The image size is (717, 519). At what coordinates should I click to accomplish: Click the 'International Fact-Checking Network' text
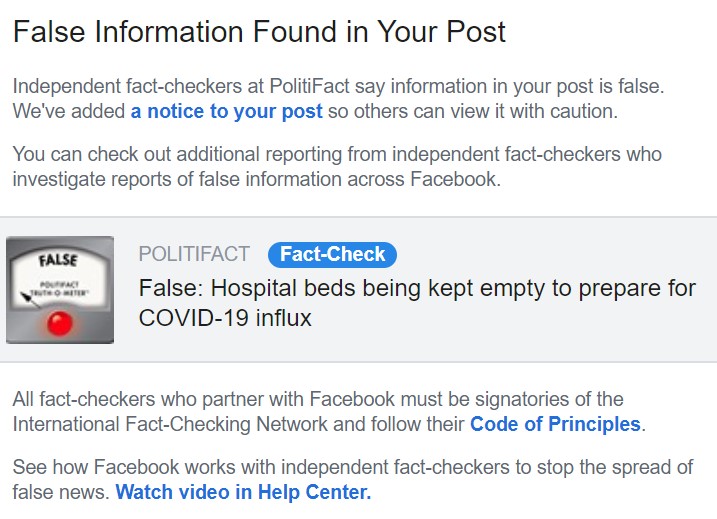[x=170, y=424]
